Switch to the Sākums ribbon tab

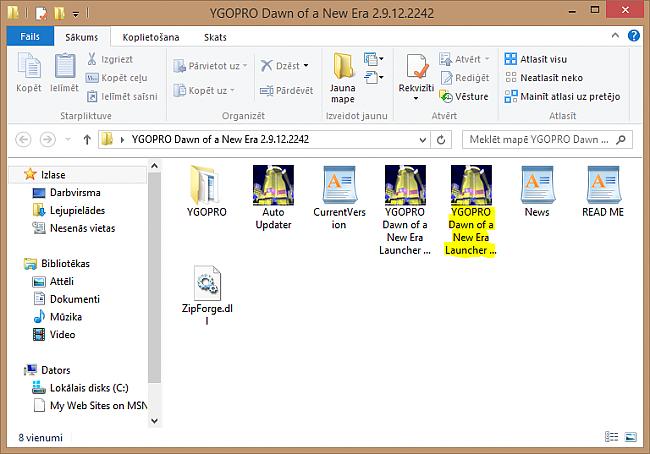tap(82, 37)
